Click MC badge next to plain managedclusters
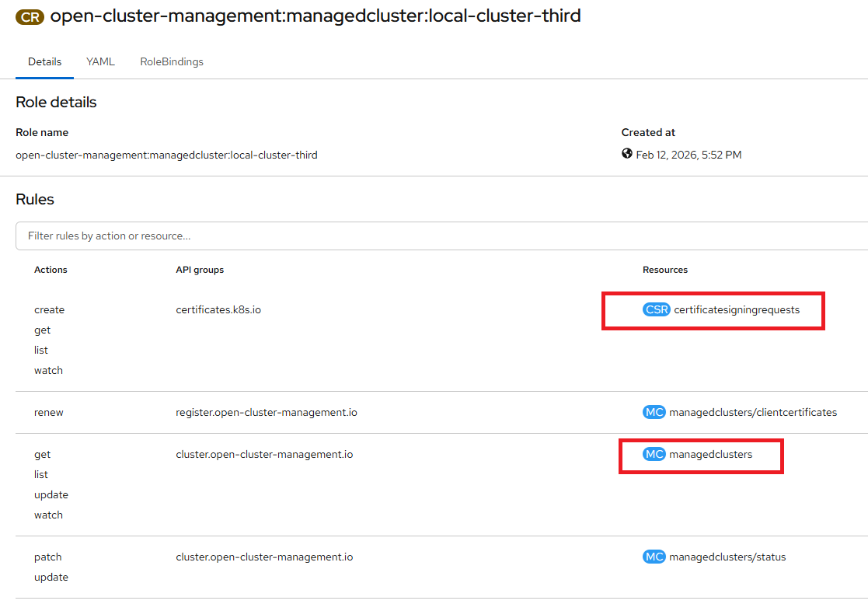This screenshot has width=868, height=604. [654, 455]
